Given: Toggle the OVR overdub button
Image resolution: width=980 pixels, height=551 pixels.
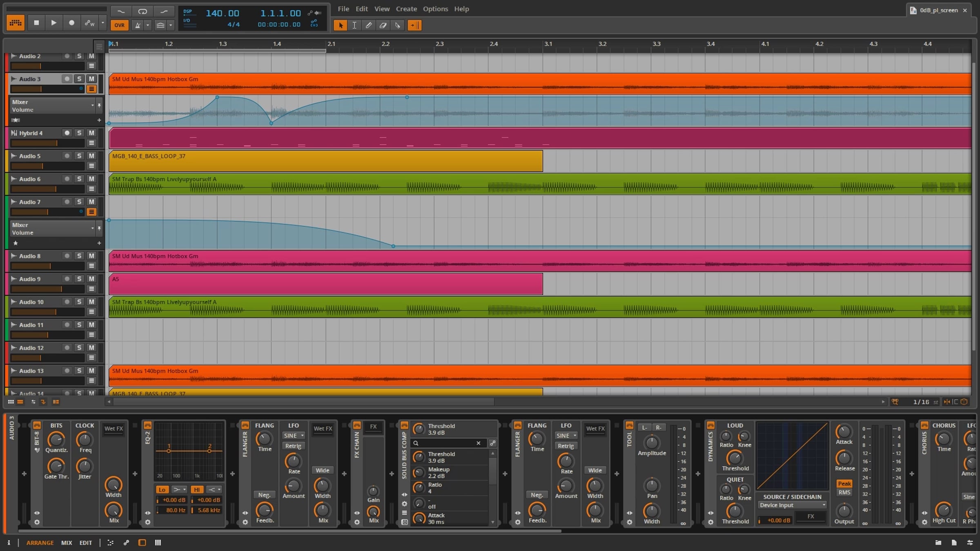Looking at the screenshot, I should [119, 25].
